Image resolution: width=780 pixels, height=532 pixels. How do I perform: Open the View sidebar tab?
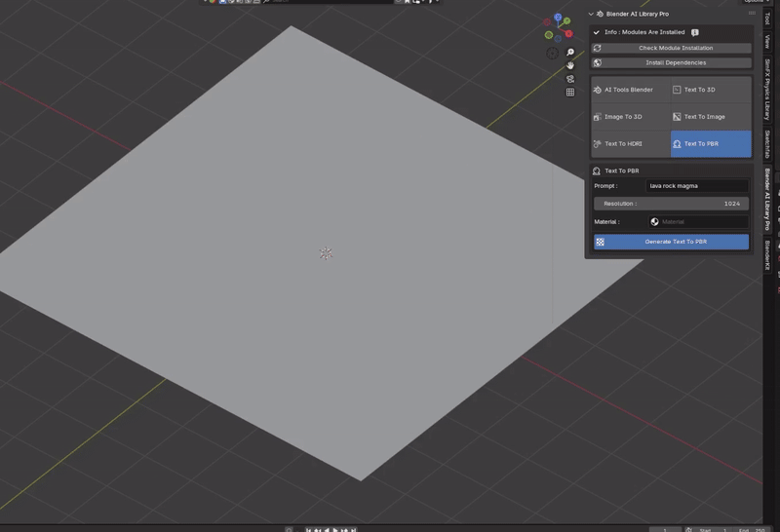click(x=767, y=41)
